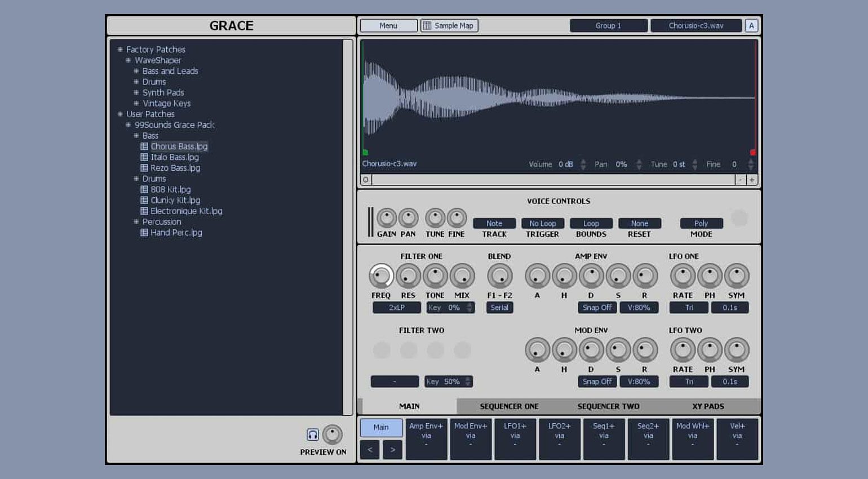Image resolution: width=868 pixels, height=479 pixels.
Task: Open the None RESET dropdown
Action: 640,223
